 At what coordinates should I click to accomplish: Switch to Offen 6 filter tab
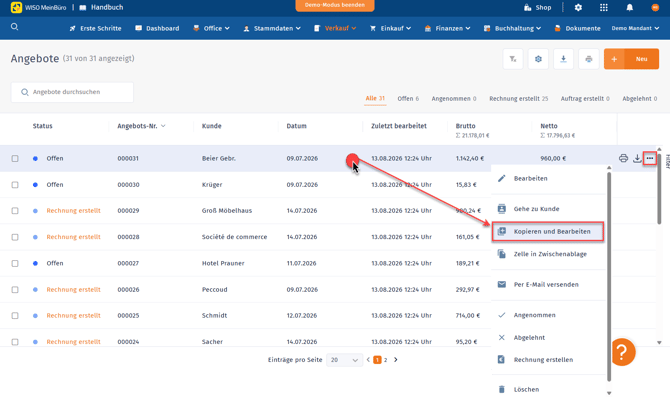pos(408,99)
